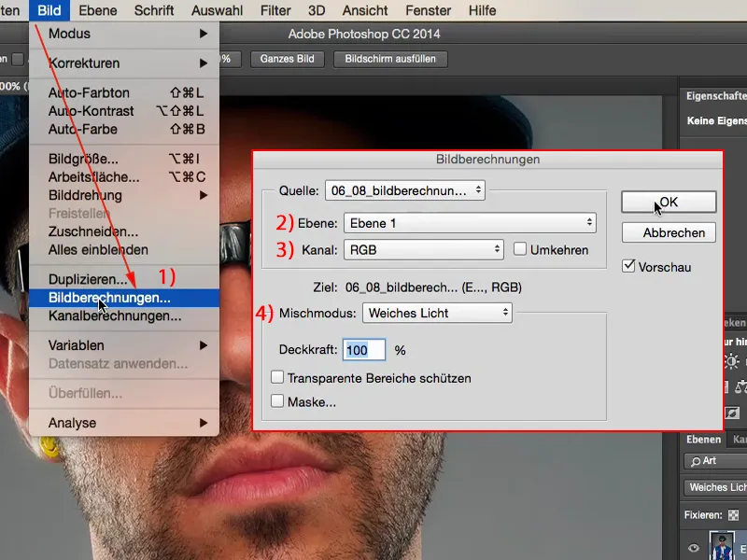Enable Transparente Bereiche schützen checkbox

(x=276, y=378)
